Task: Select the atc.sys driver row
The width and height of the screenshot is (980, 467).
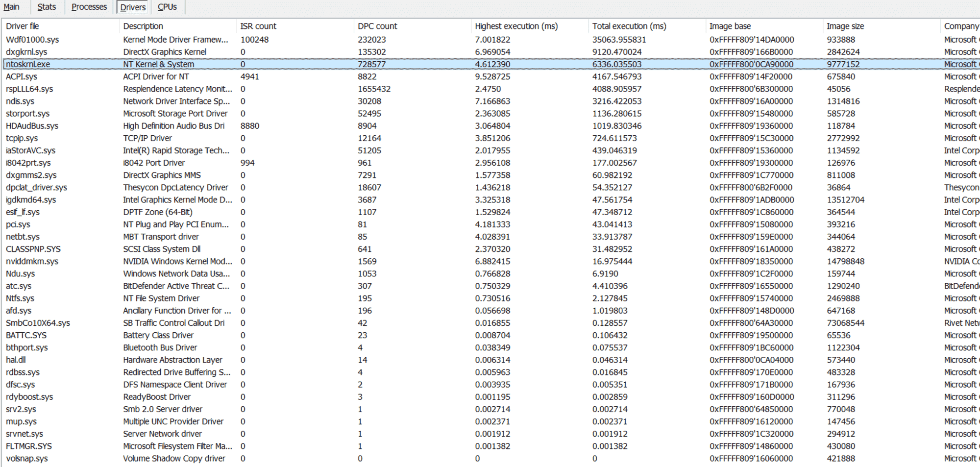Action: pos(491,286)
